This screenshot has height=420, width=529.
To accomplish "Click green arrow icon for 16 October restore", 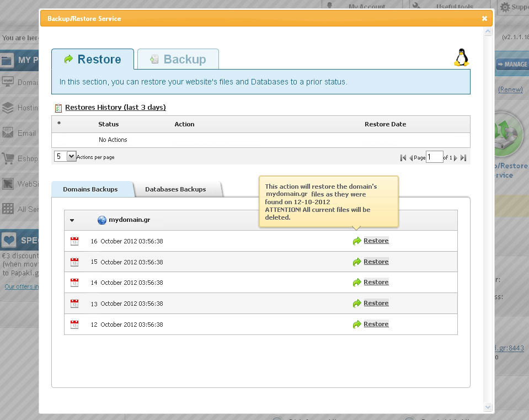I will coord(357,241).
